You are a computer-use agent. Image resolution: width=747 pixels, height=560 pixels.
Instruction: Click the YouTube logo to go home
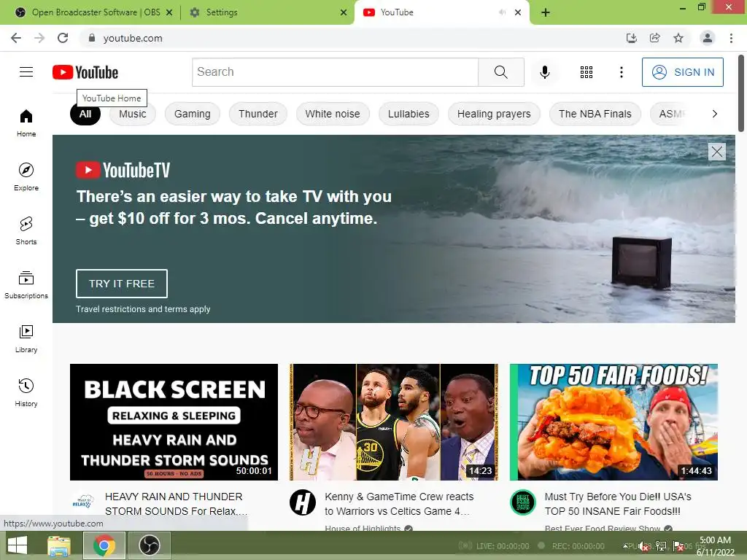tap(85, 72)
